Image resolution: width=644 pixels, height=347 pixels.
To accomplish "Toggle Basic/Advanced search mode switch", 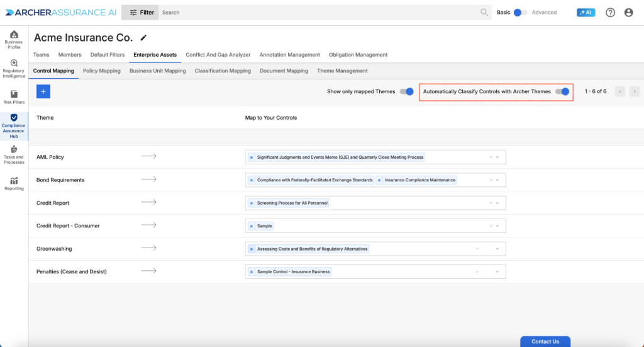I will point(520,13).
